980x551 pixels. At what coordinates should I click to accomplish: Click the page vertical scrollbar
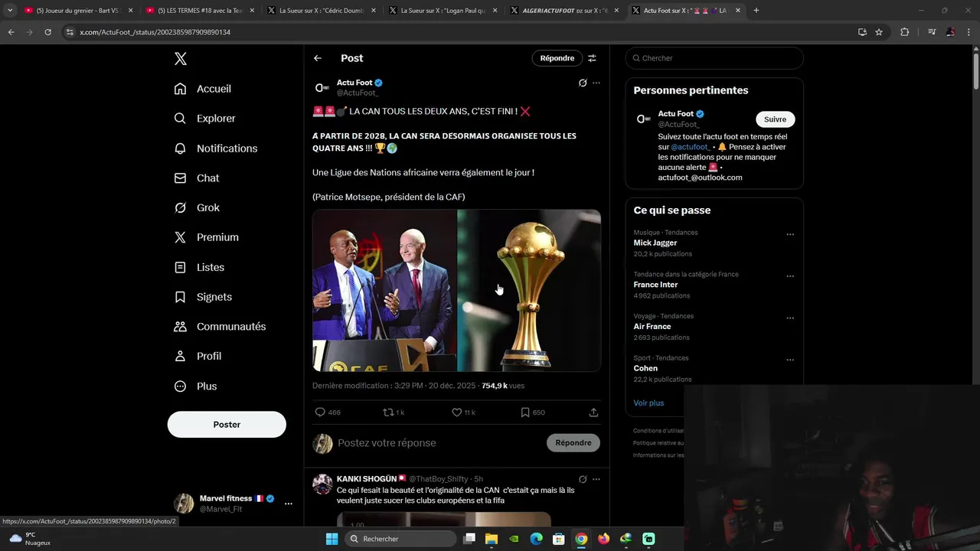pos(975,73)
